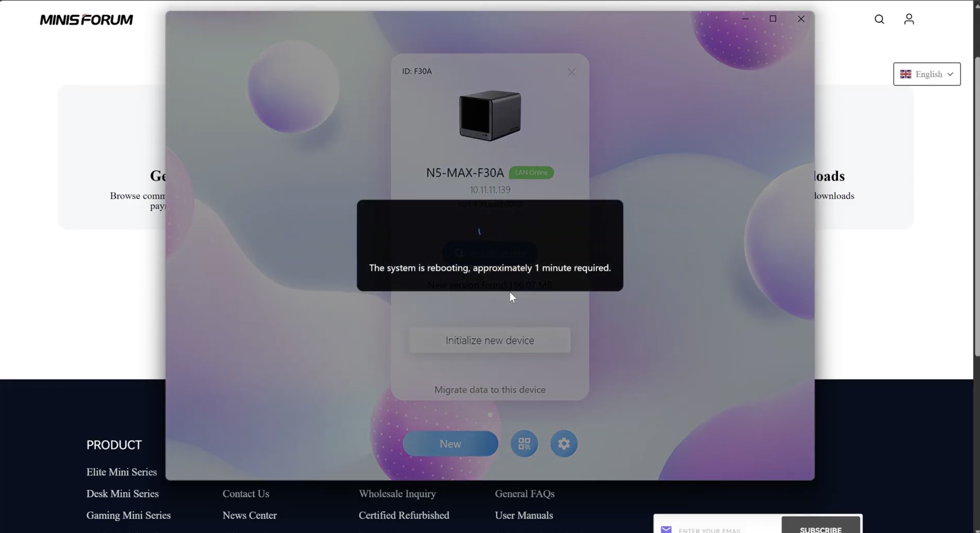Click Initialize new device button
The height and width of the screenshot is (533, 980).
[x=490, y=340]
